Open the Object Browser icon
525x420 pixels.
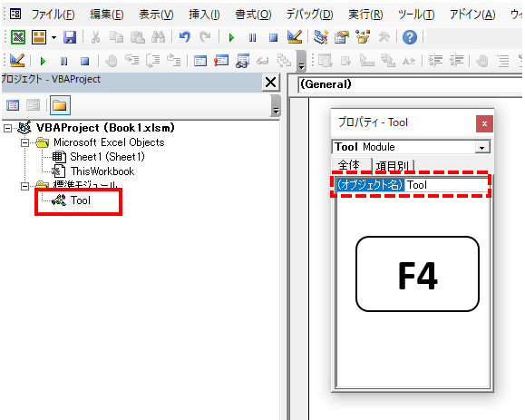coord(363,37)
